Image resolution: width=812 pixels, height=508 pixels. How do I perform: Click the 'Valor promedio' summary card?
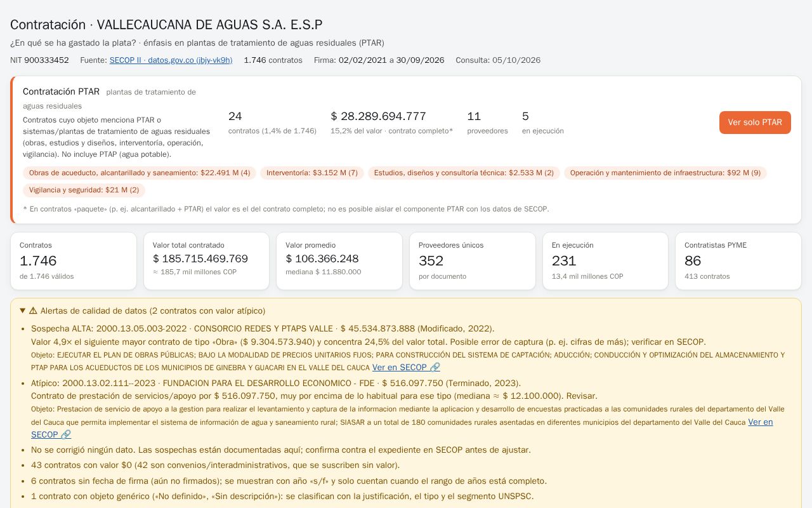(339, 261)
